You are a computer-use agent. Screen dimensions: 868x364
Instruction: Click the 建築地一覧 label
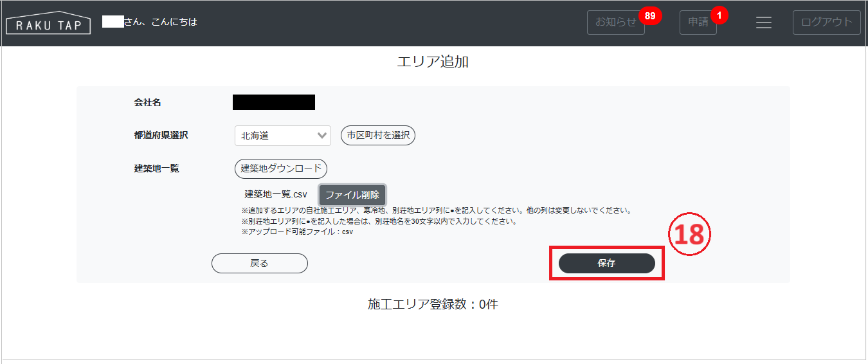157,168
